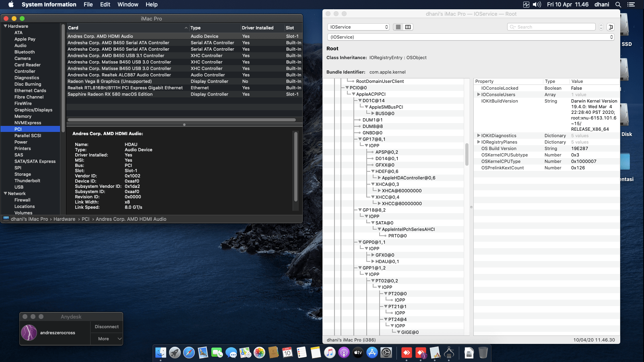Image resolution: width=644 pixels, height=362 pixels.
Task: Open Finder from the Dock
Action: coord(161,353)
